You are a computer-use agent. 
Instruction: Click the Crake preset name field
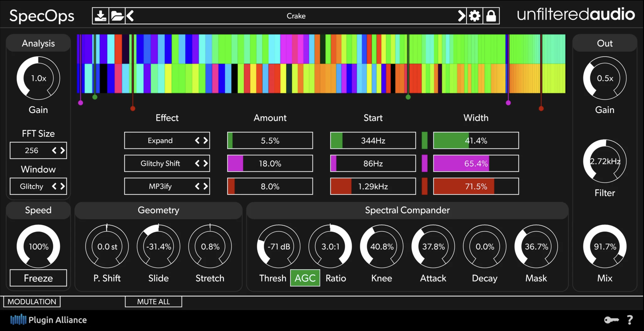[x=296, y=16]
